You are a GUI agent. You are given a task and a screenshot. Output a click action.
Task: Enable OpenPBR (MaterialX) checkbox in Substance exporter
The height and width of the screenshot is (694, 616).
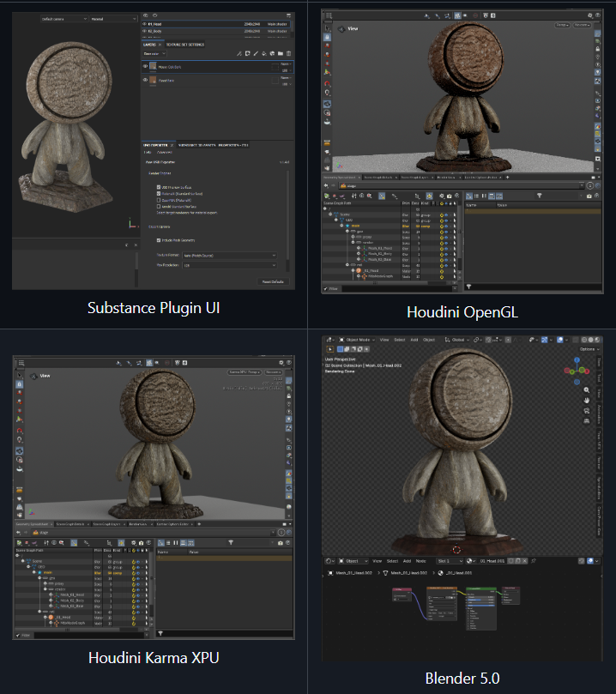(x=159, y=200)
